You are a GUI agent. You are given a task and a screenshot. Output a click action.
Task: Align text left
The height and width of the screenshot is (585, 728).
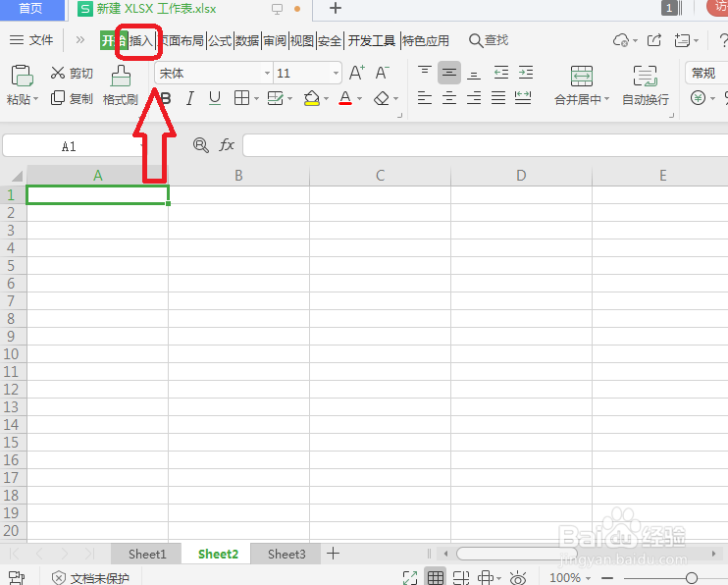[425, 98]
